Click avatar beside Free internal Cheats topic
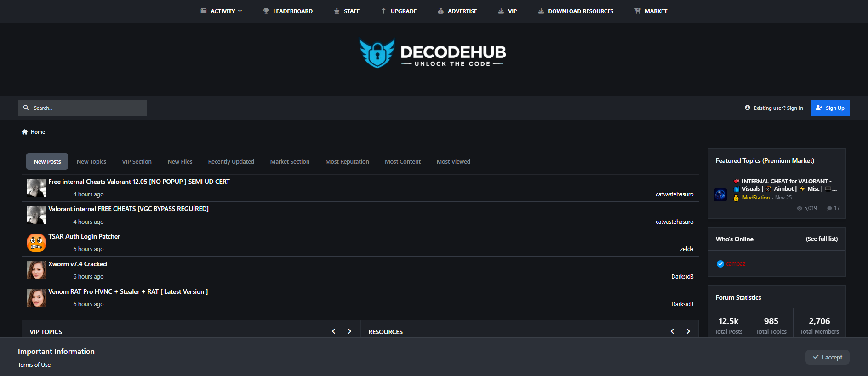Image resolution: width=868 pixels, height=376 pixels. pos(36,188)
